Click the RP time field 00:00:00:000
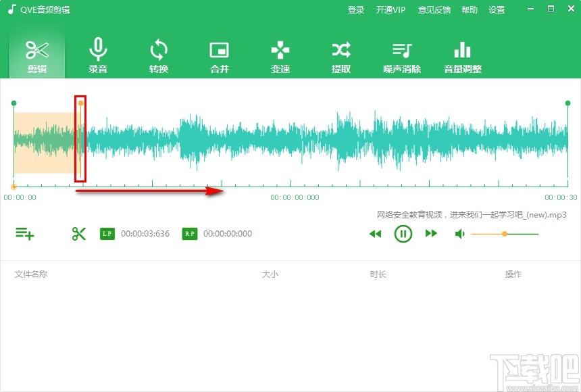The height and width of the screenshot is (392, 581). [228, 234]
